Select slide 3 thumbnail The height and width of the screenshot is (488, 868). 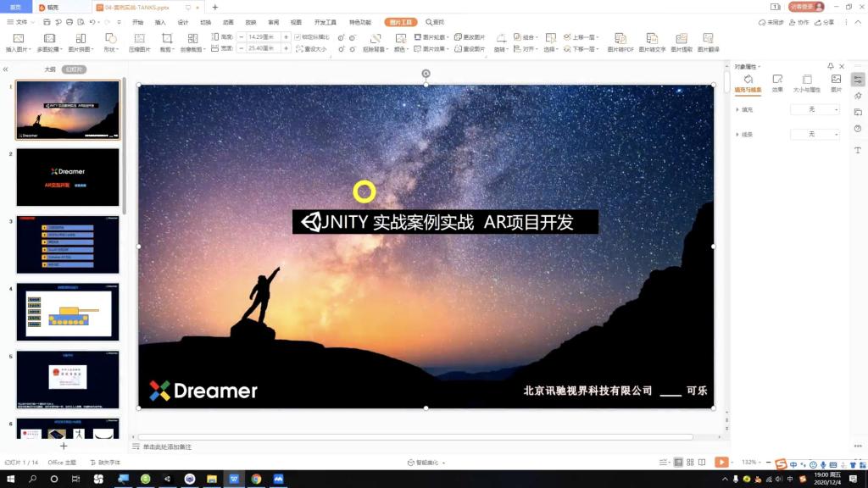click(x=68, y=245)
